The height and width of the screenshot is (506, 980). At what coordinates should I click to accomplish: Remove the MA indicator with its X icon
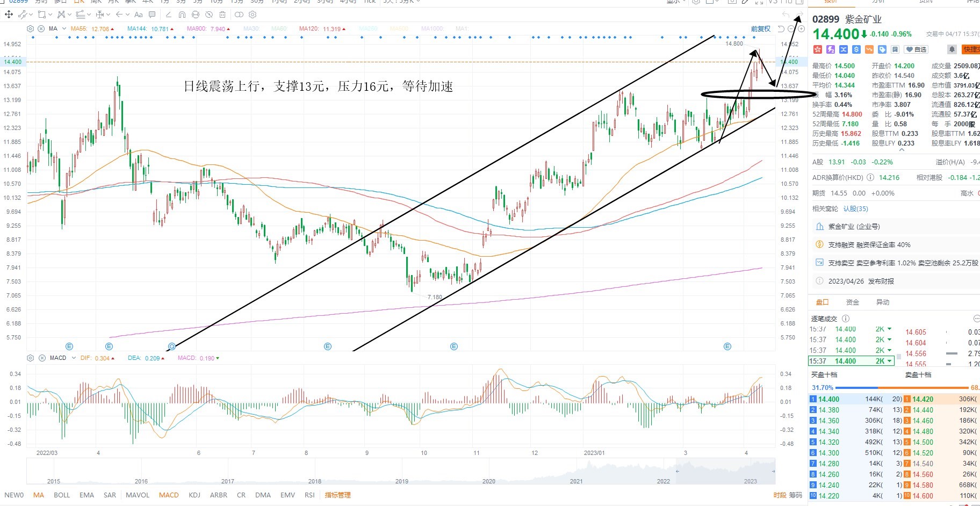[41, 28]
